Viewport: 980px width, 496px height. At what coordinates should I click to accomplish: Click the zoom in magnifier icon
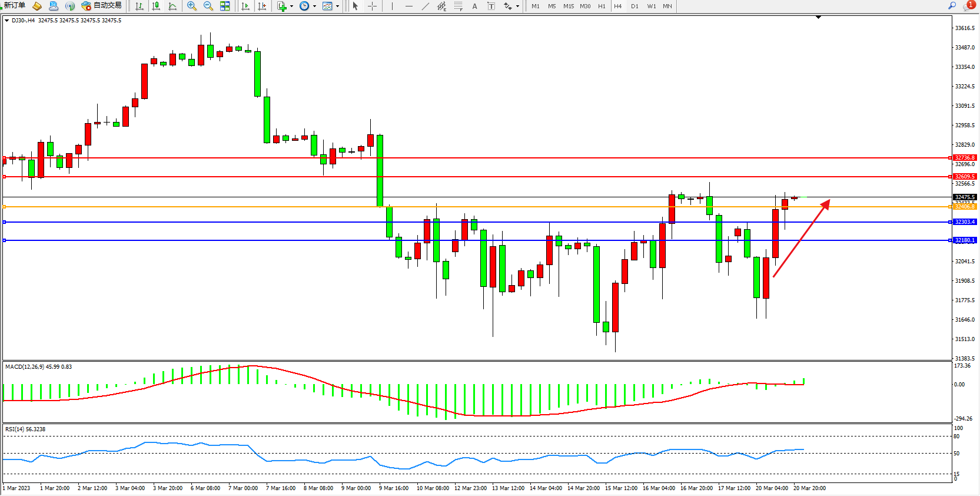[191, 6]
